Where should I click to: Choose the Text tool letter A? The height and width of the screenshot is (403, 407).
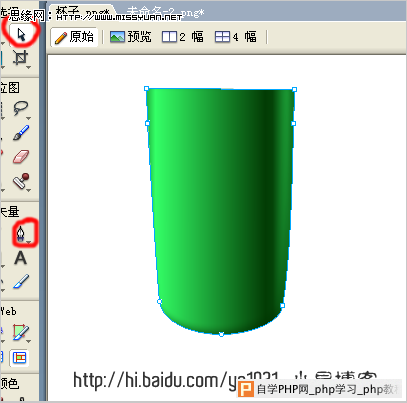coord(20,258)
